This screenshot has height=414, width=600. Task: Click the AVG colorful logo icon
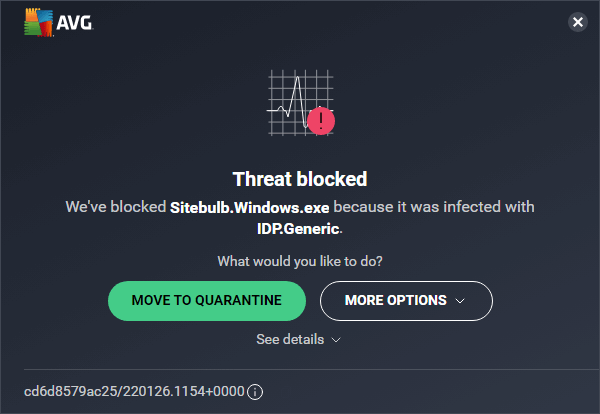click(x=38, y=23)
